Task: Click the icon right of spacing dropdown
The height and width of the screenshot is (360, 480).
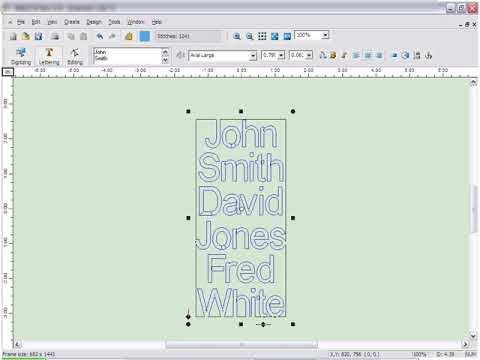Action: tap(322, 55)
